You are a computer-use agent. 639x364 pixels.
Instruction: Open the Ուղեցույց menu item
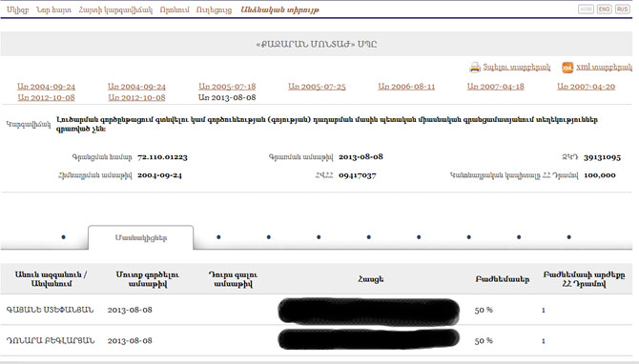tap(214, 10)
